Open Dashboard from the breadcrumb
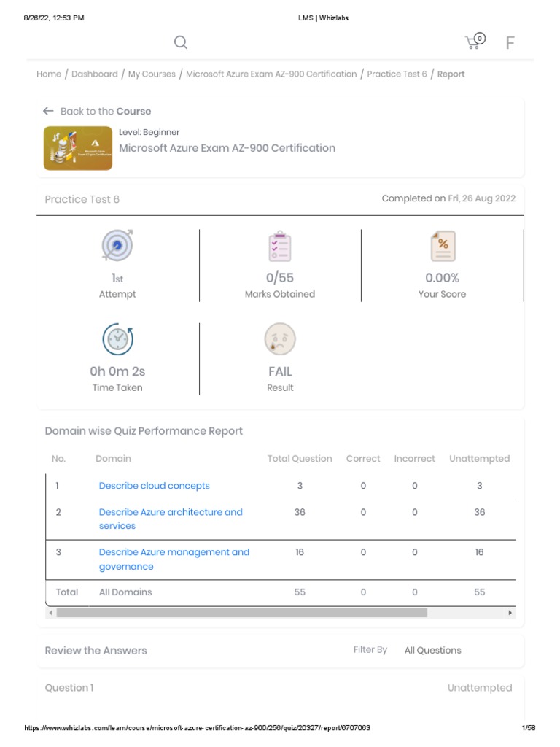This screenshot has width=560, height=747. 94,74
